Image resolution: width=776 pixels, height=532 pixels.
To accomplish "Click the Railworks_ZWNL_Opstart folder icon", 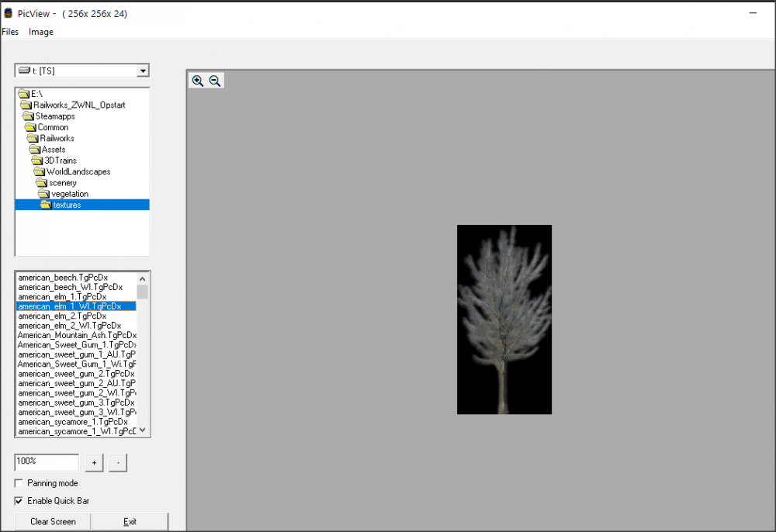I will [x=26, y=105].
